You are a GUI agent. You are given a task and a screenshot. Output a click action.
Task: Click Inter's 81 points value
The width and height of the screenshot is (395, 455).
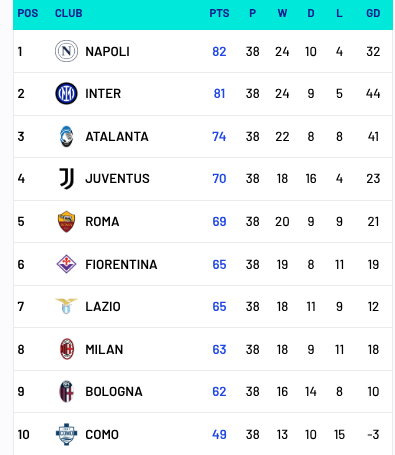tap(219, 94)
